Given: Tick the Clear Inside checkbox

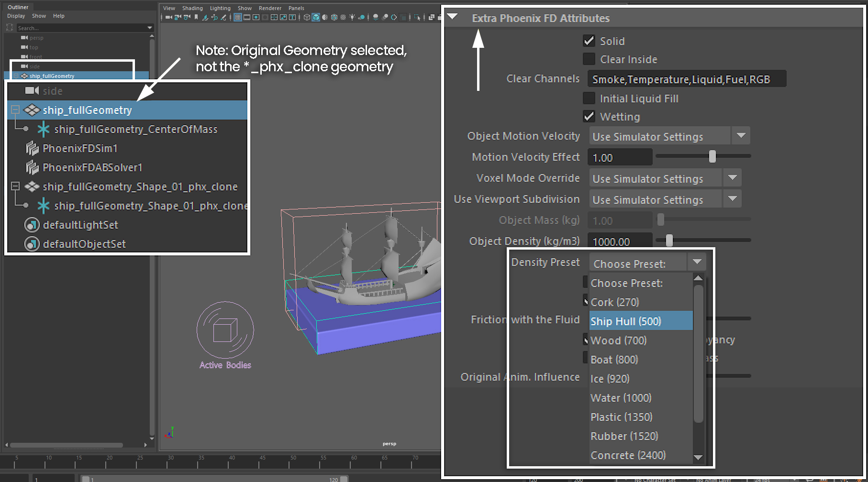Looking at the screenshot, I should click(589, 59).
